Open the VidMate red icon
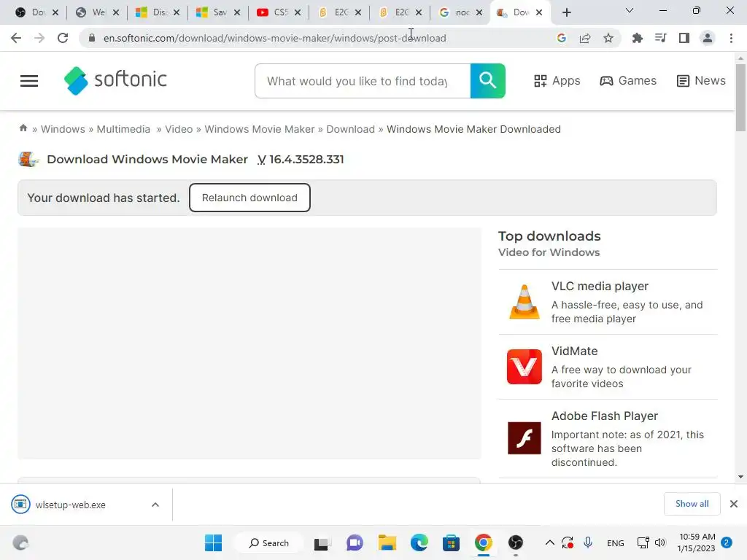Viewport: 747px width, 560px height. [x=524, y=367]
